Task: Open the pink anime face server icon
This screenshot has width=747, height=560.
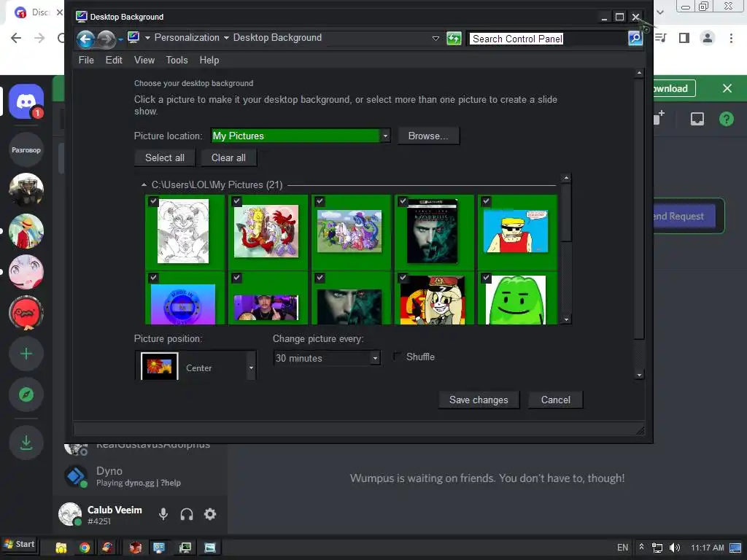Action: [x=26, y=272]
